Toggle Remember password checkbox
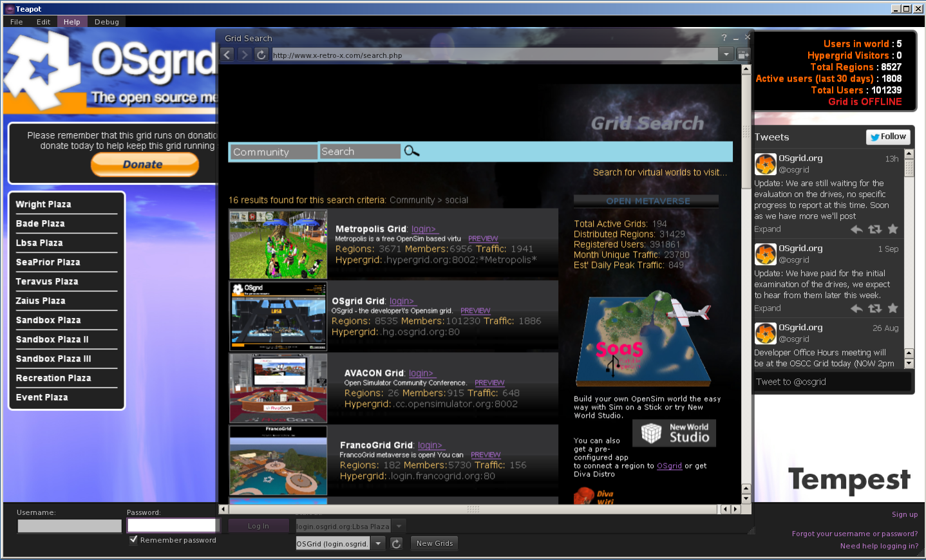Screen dimensions: 926x560 (x=133, y=539)
